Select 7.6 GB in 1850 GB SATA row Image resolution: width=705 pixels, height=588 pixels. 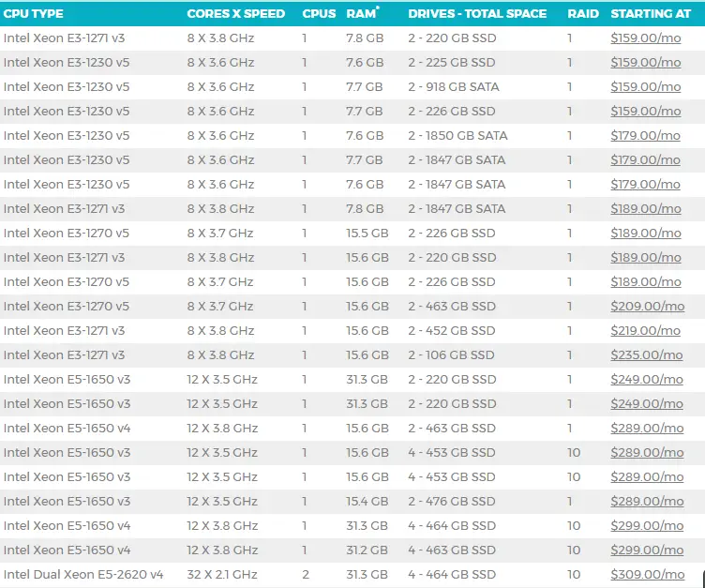[365, 135]
